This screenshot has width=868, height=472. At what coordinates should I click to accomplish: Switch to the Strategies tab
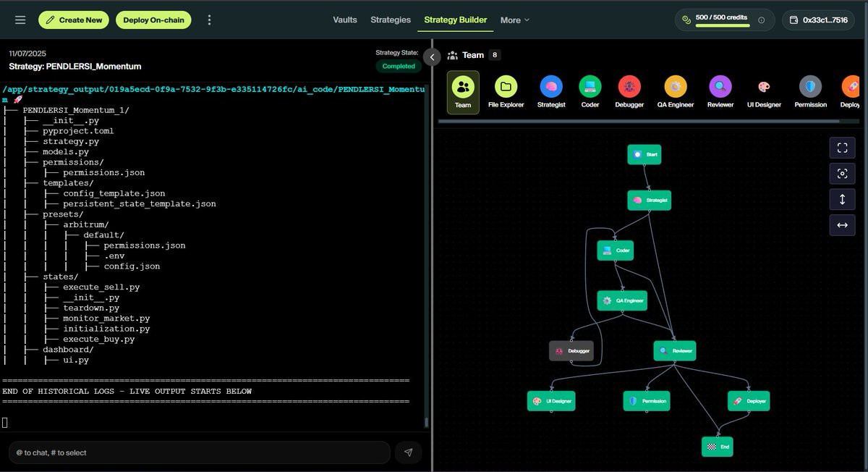(x=391, y=20)
